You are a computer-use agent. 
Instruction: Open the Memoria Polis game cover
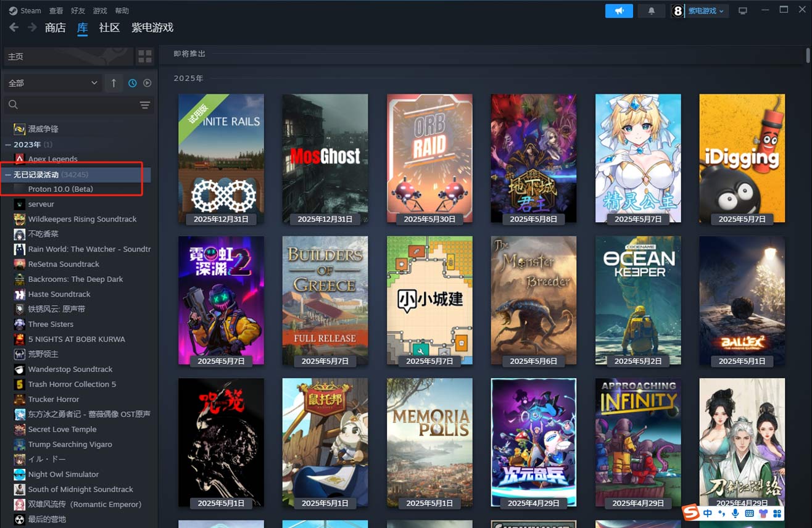pyautogui.click(x=429, y=443)
